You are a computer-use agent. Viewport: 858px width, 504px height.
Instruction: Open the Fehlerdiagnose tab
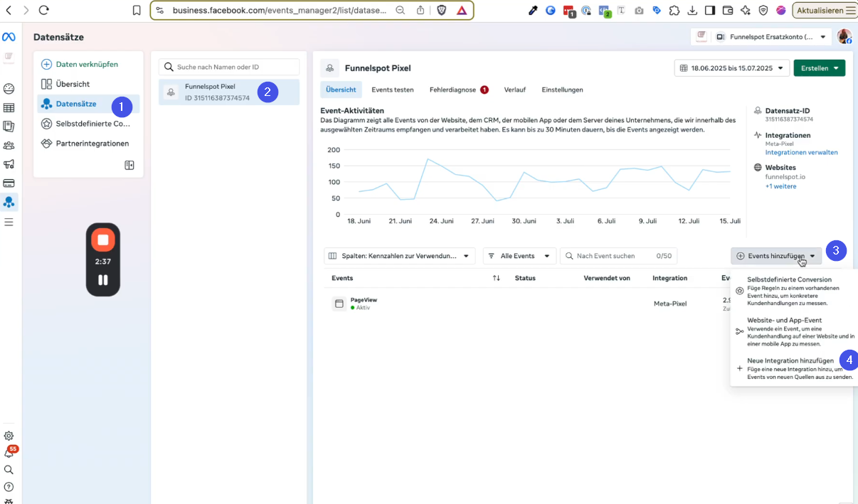[x=452, y=90]
